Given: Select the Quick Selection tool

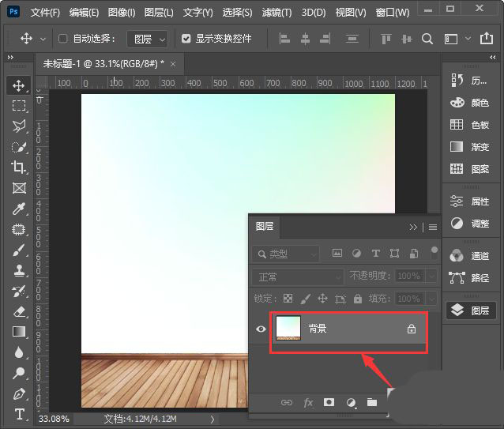Looking at the screenshot, I should pos(19,147).
